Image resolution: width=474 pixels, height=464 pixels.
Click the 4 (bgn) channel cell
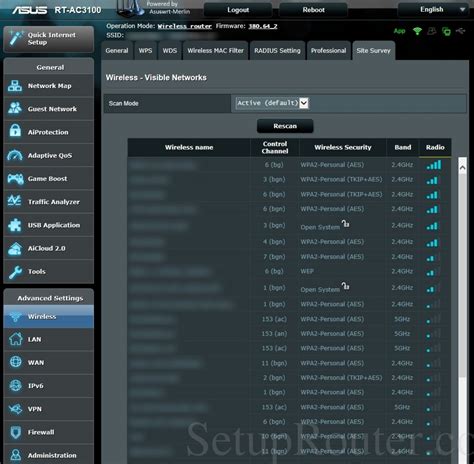click(274, 242)
